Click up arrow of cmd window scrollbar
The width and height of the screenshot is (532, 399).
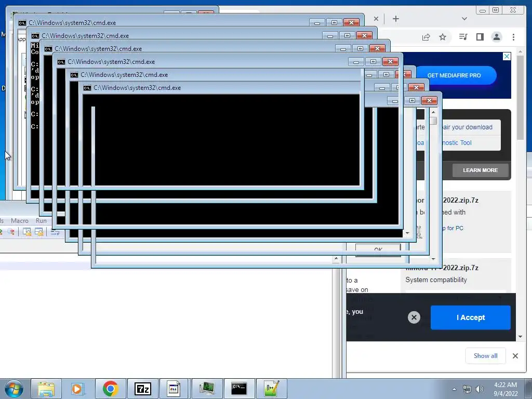(433, 112)
